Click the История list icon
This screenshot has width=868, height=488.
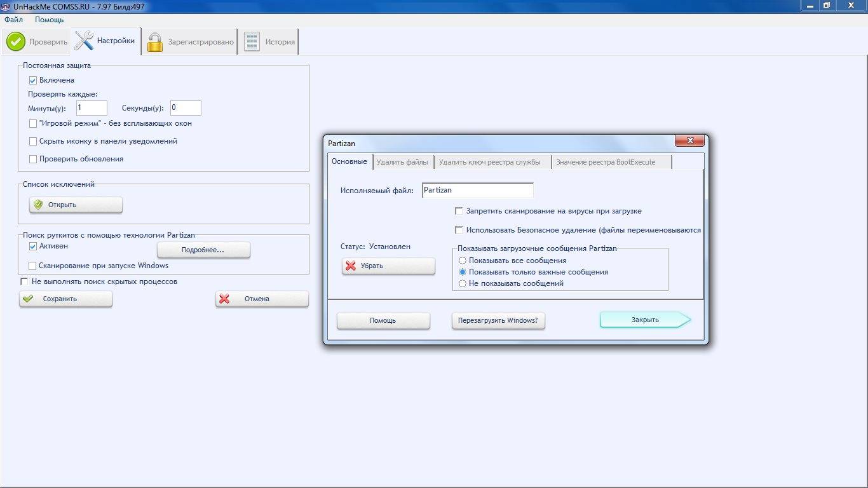(x=252, y=42)
